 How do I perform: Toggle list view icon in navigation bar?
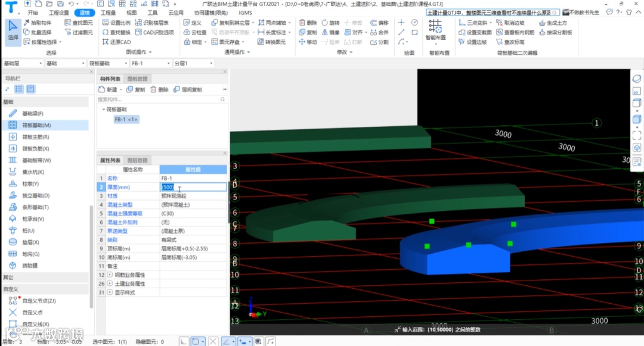pyautogui.click(x=19, y=89)
